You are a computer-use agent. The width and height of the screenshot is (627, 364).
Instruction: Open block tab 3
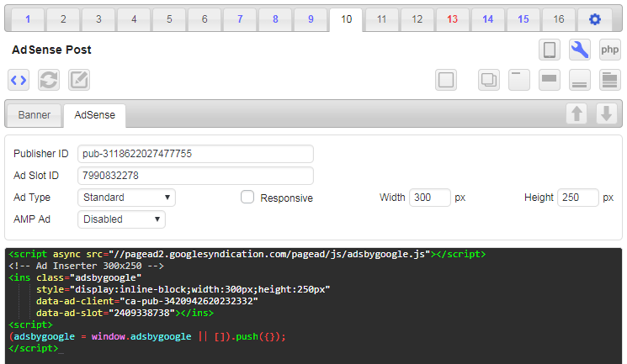[x=98, y=19]
